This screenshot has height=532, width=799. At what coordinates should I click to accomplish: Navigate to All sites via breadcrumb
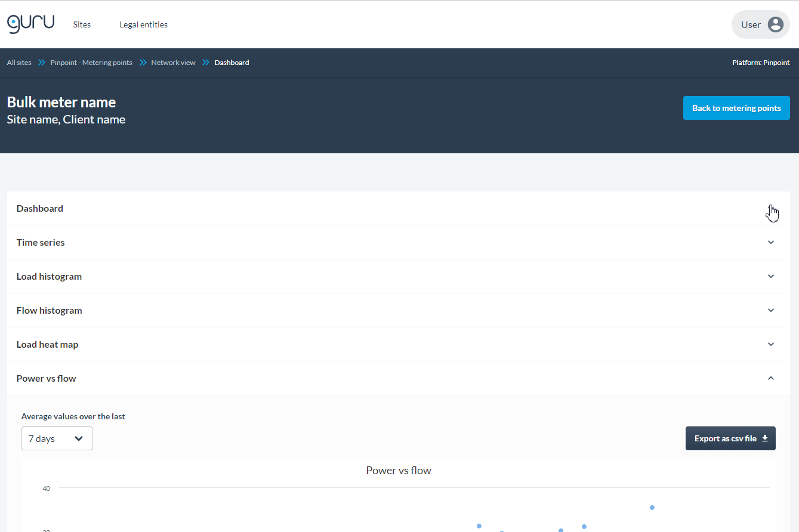pos(18,62)
